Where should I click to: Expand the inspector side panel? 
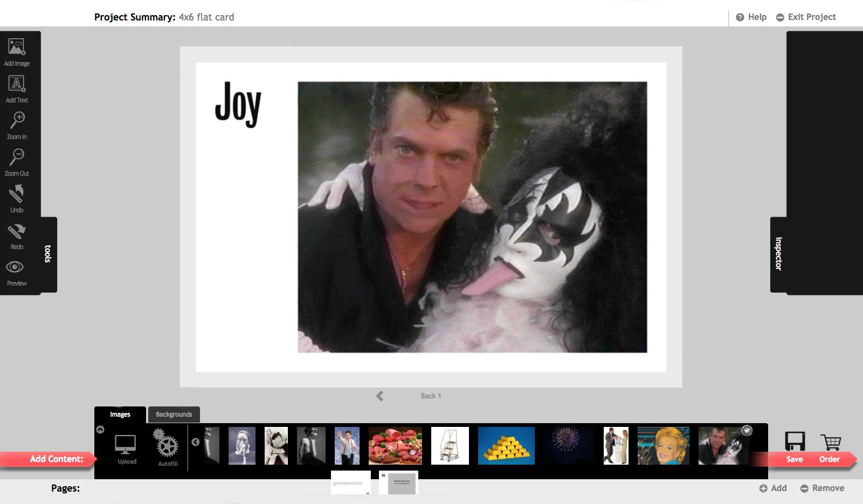pos(778,254)
